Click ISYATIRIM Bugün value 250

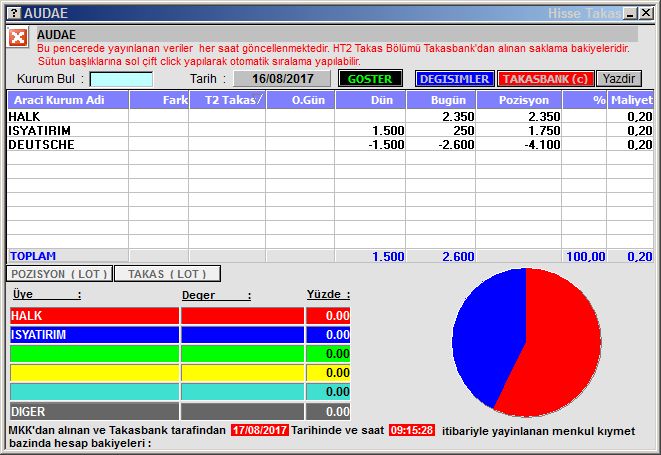pyautogui.click(x=464, y=130)
